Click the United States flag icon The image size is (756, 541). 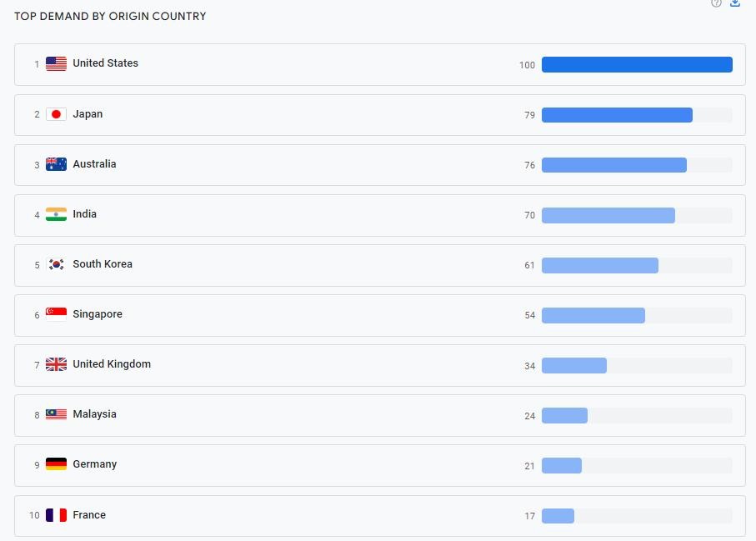(x=56, y=64)
